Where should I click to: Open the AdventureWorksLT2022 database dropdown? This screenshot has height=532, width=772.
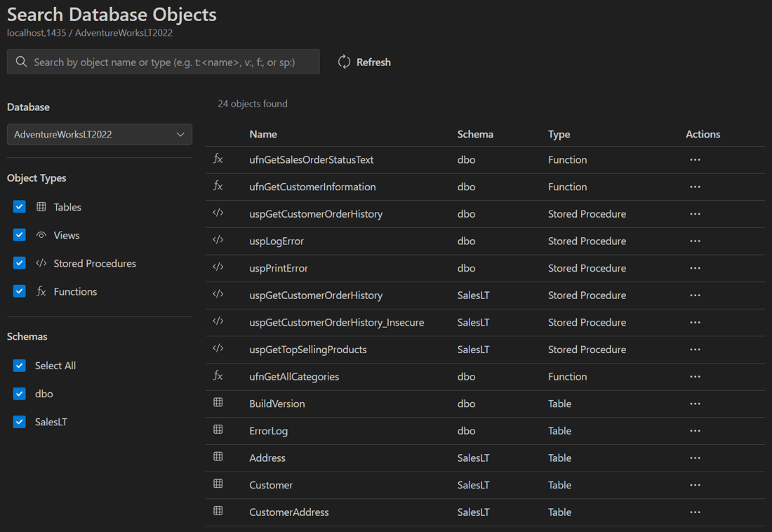[x=100, y=134]
